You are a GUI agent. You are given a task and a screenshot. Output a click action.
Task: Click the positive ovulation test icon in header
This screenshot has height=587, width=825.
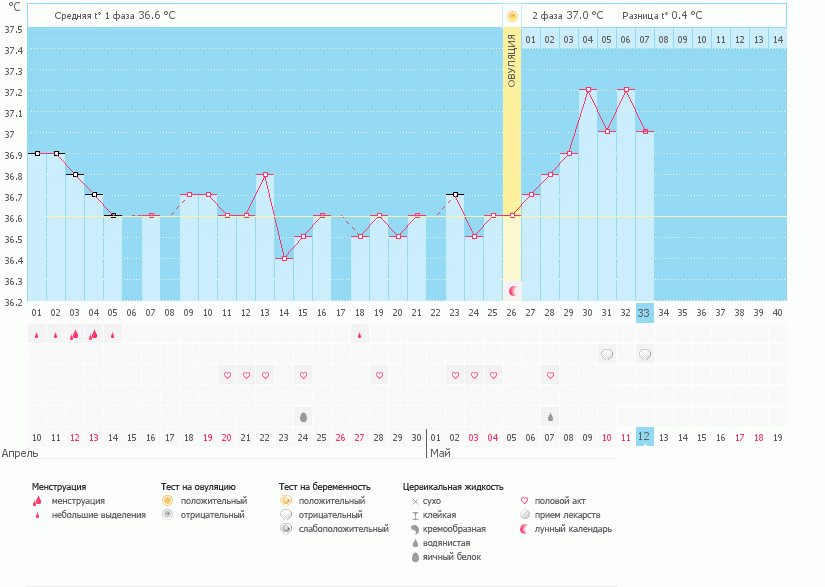click(x=512, y=16)
